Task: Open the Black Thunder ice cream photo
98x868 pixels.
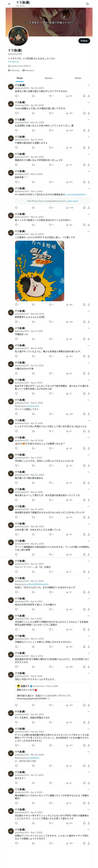Action: 39,271
